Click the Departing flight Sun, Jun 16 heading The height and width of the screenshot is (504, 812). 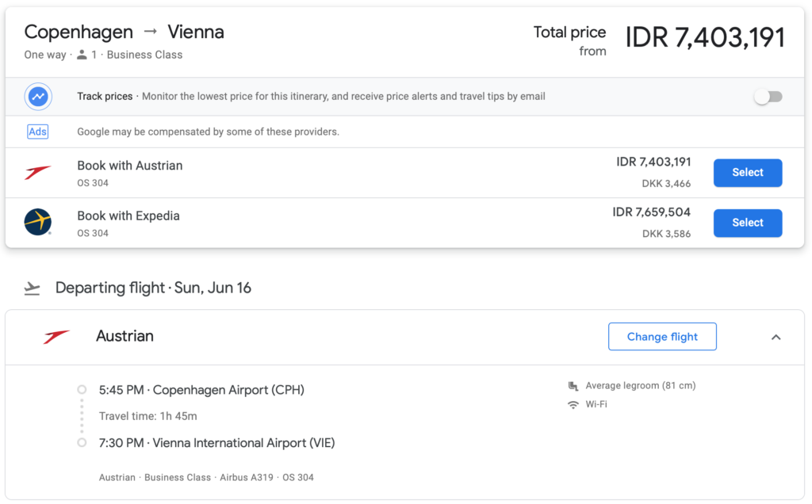153,288
